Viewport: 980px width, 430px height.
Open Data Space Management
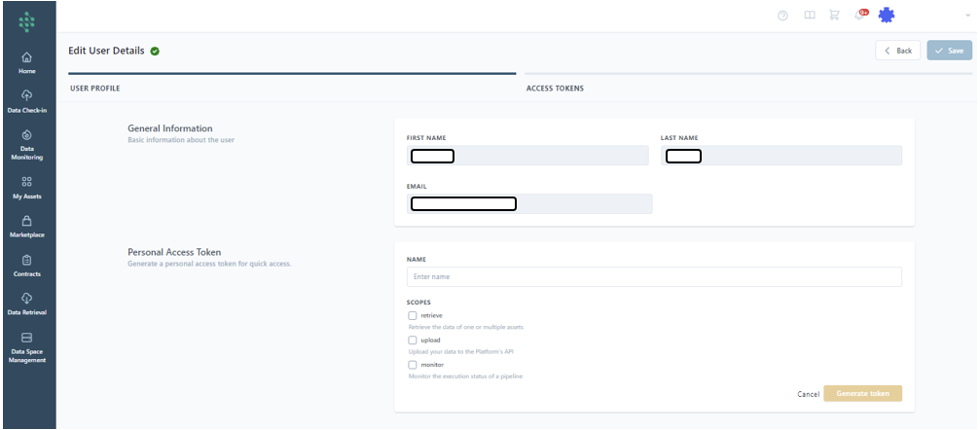(27, 345)
